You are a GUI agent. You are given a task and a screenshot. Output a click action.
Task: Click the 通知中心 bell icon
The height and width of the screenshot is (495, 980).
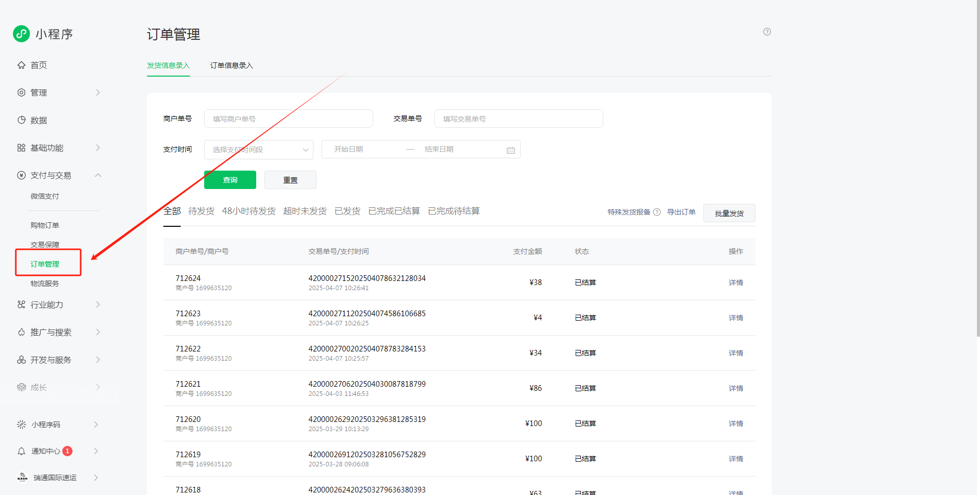point(21,451)
